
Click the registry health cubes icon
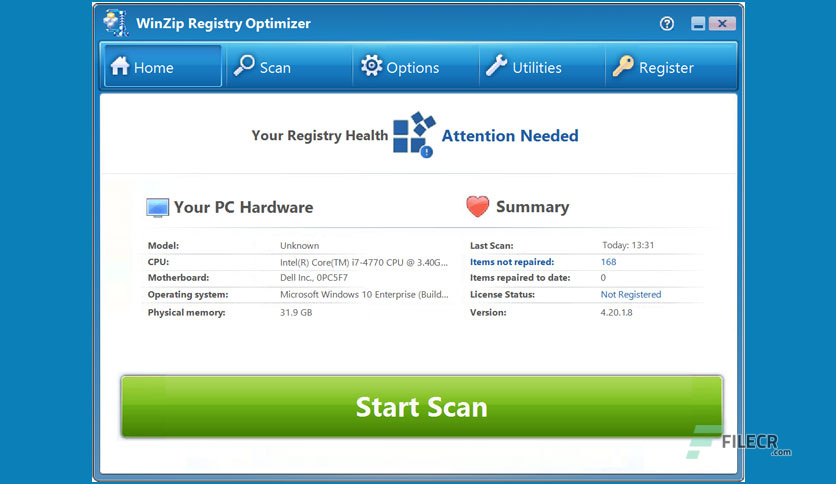414,134
